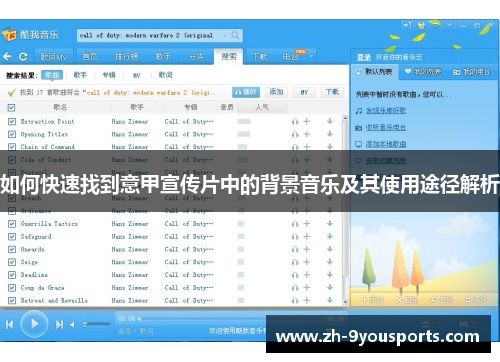
Task: Click the MV button above the song list
Action: click(304, 92)
